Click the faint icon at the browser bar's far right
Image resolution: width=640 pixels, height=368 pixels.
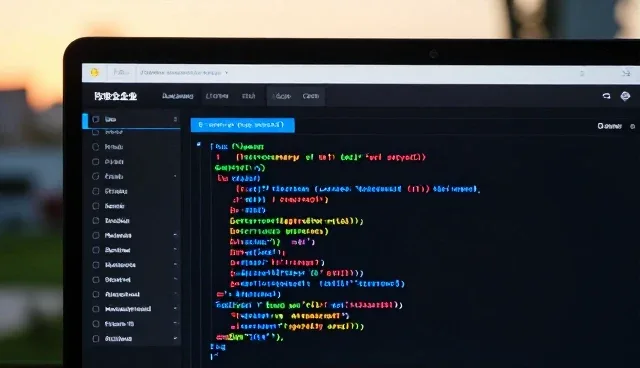pos(626,73)
